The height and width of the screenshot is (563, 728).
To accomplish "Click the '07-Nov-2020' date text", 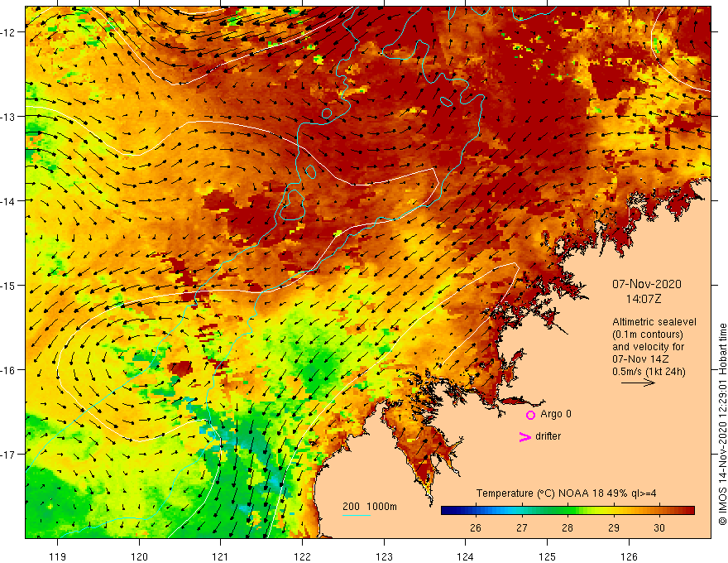I will [647, 284].
